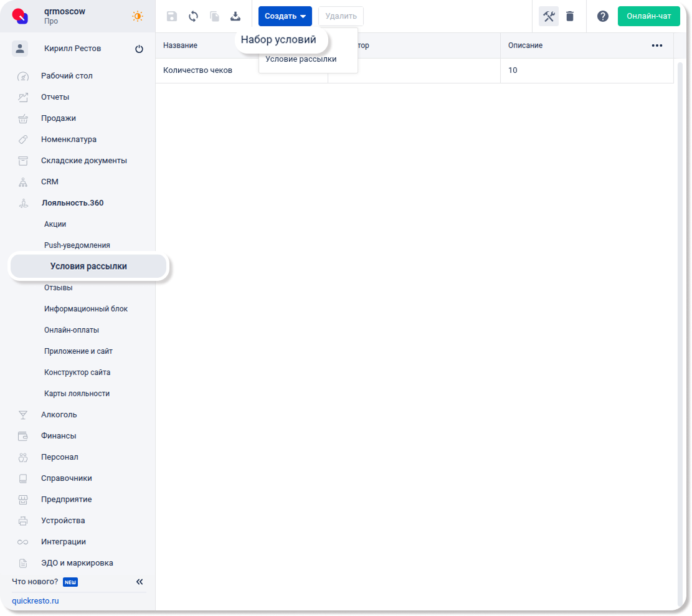Select the Количество чеков table row

197,70
